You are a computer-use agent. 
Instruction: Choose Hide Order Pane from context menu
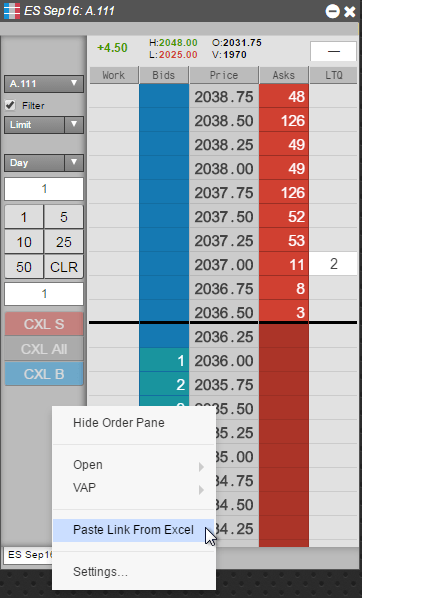coord(119,423)
